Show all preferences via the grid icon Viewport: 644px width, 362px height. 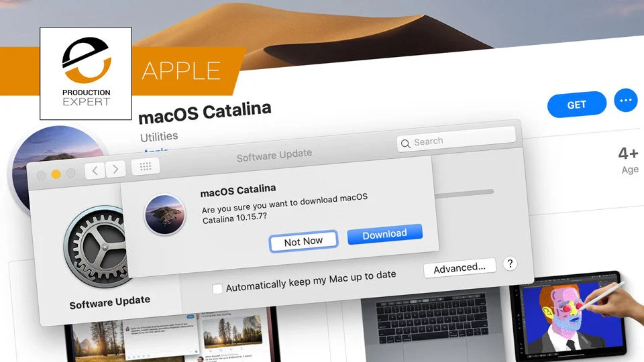point(146,166)
